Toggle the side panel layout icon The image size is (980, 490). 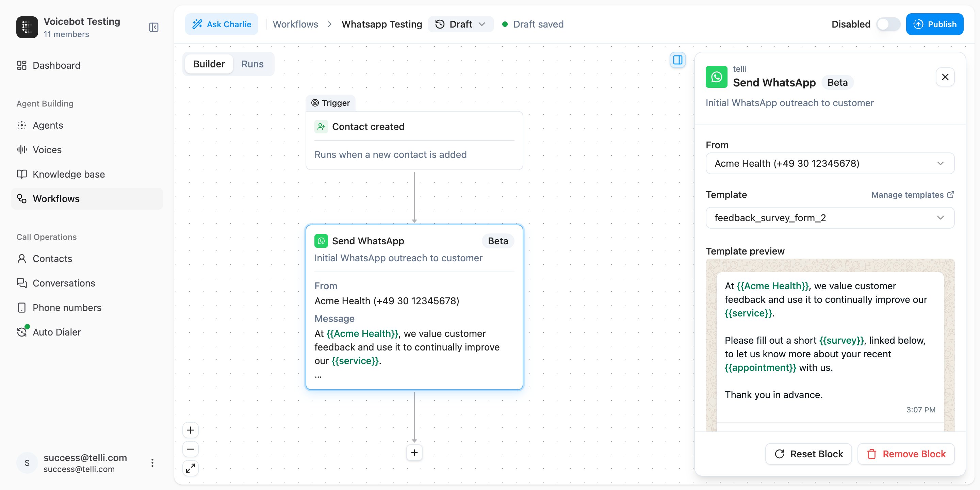point(677,60)
